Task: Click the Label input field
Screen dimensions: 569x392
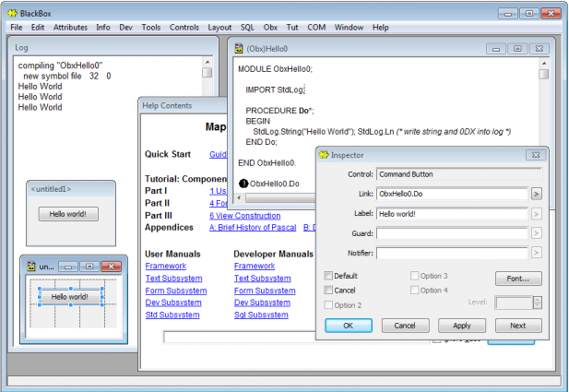Action: [x=452, y=214]
